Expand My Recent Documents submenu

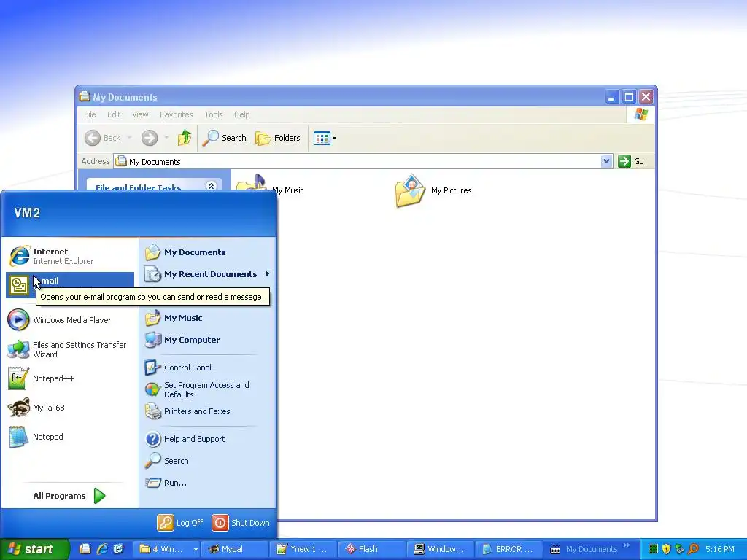(208, 274)
